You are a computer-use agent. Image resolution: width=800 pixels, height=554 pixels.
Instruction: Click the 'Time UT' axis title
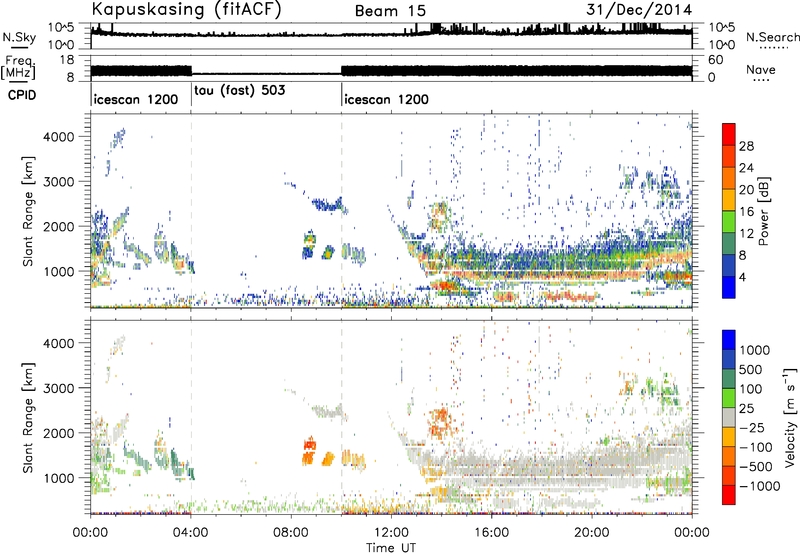391,548
